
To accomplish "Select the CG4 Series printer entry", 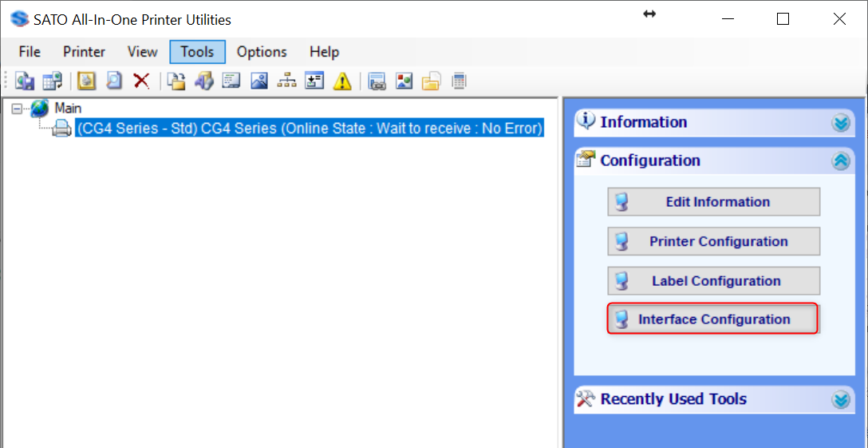I will [x=310, y=129].
